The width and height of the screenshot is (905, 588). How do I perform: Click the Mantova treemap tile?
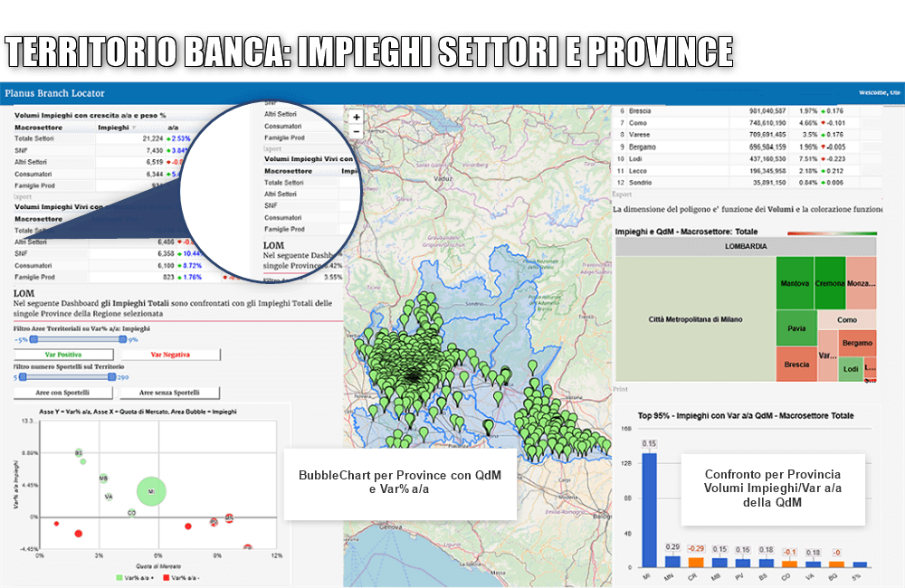pyautogui.click(x=795, y=283)
